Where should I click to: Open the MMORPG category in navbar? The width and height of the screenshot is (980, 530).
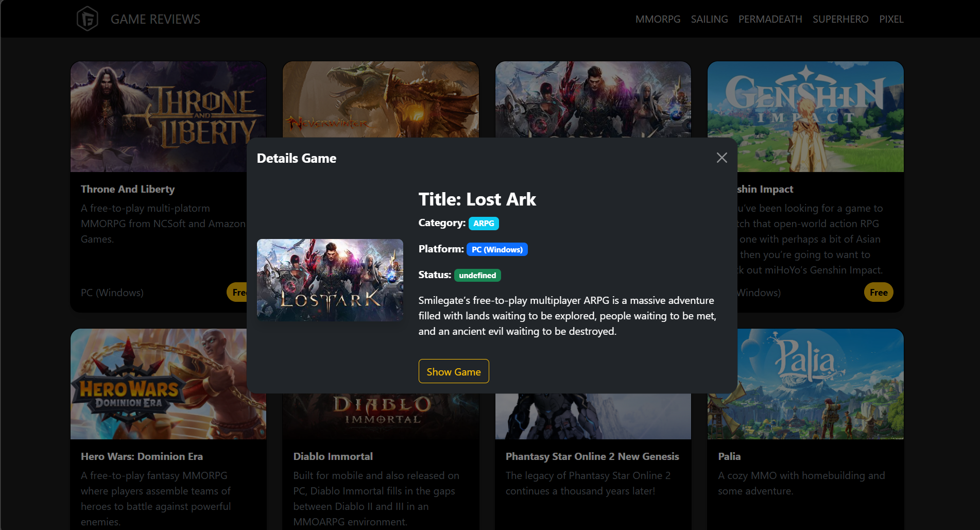pyautogui.click(x=658, y=19)
